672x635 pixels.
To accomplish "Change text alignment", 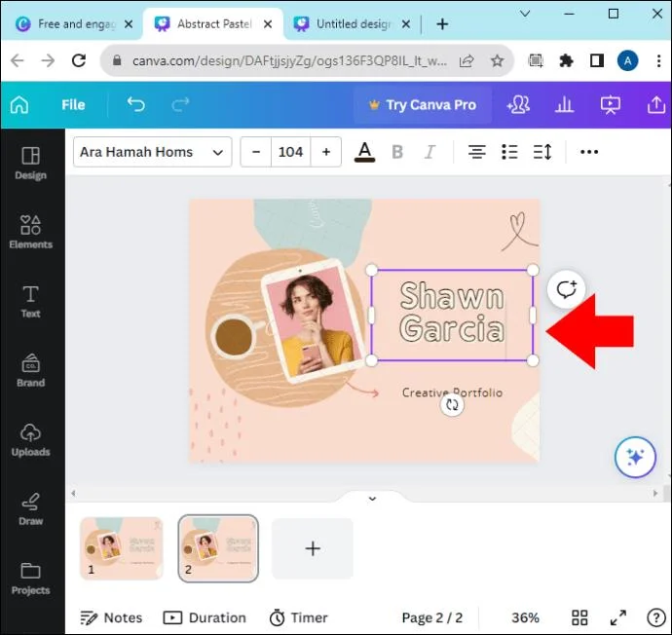I will click(476, 152).
